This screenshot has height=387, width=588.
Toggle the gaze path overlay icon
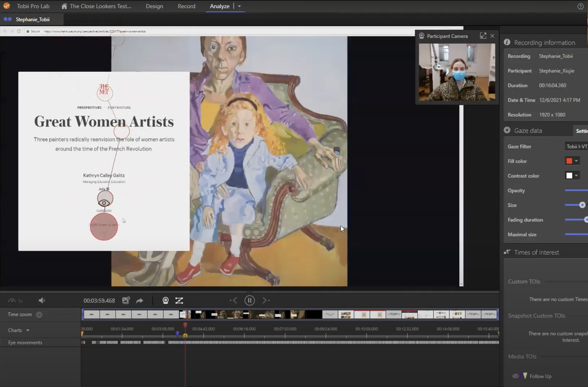click(179, 301)
